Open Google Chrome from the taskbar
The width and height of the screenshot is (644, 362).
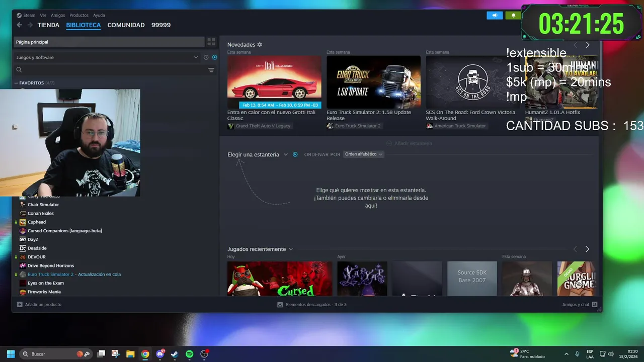coord(145,354)
